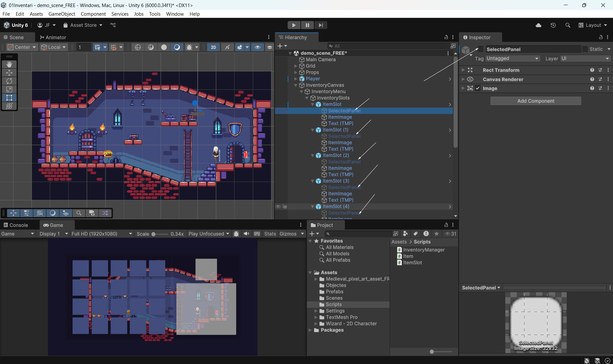Collapse the InventoryCanvas tree item

tap(296, 85)
